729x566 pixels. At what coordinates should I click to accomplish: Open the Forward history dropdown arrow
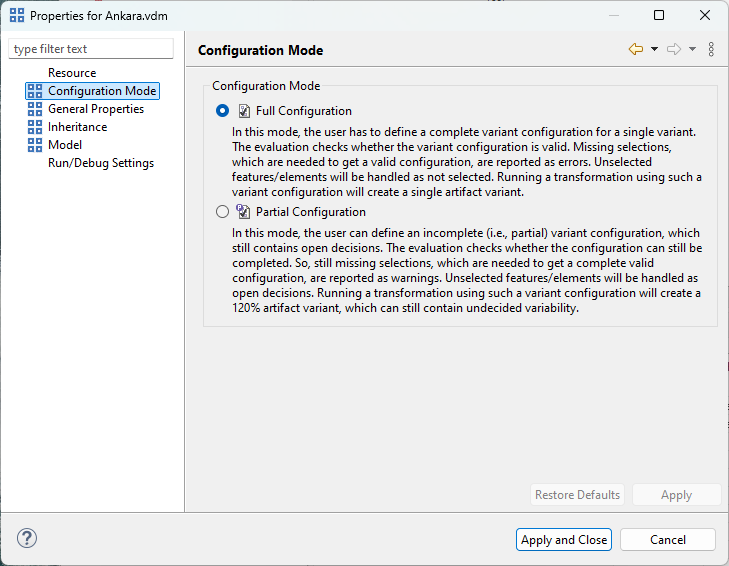(692, 49)
